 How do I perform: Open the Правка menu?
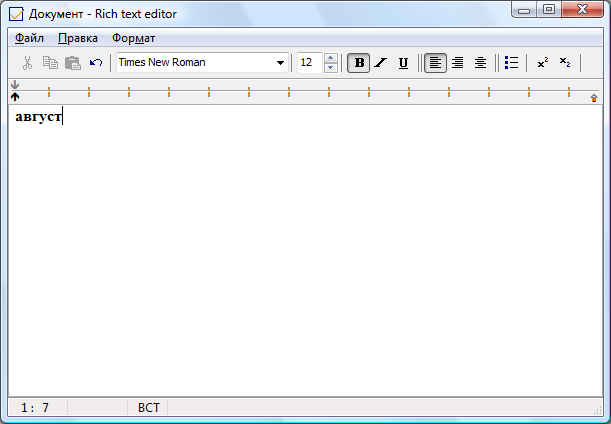coord(78,38)
